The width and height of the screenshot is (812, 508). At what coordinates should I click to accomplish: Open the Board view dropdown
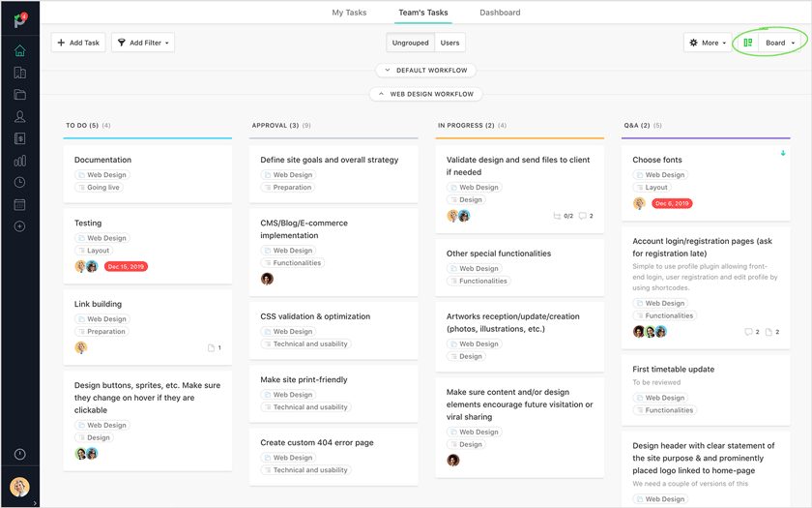point(780,43)
